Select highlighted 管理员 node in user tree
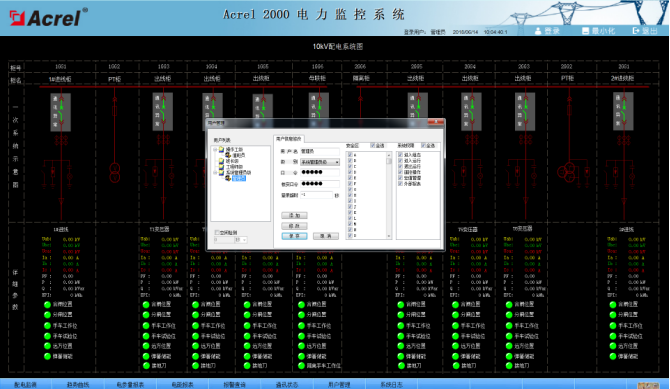The image size is (670, 389). coord(239,178)
